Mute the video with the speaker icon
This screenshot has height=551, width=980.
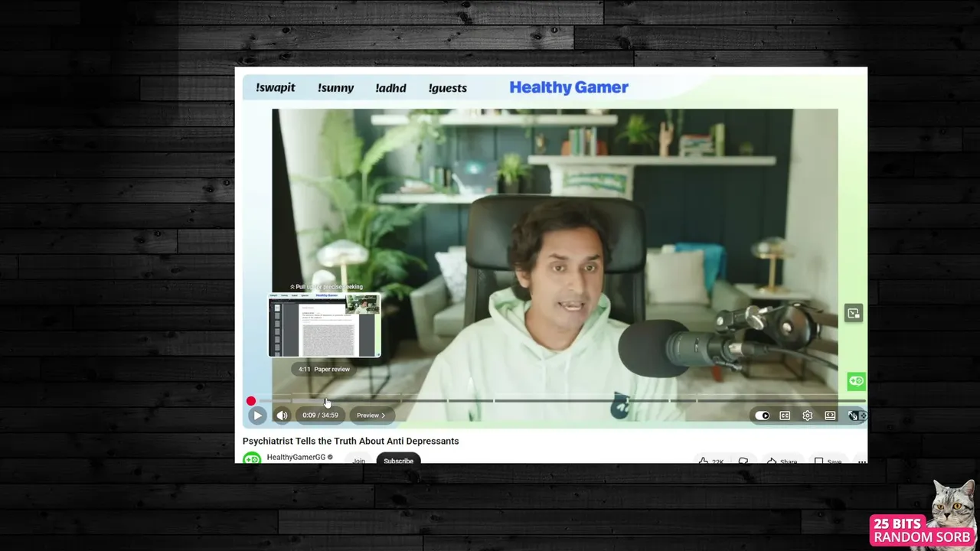point(282,416)
